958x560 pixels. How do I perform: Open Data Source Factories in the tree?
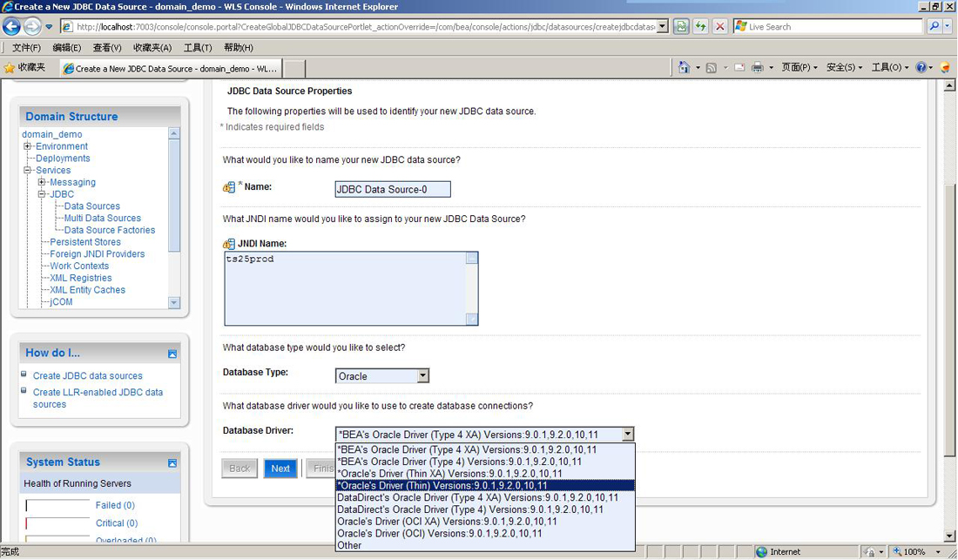coord(110,230)
